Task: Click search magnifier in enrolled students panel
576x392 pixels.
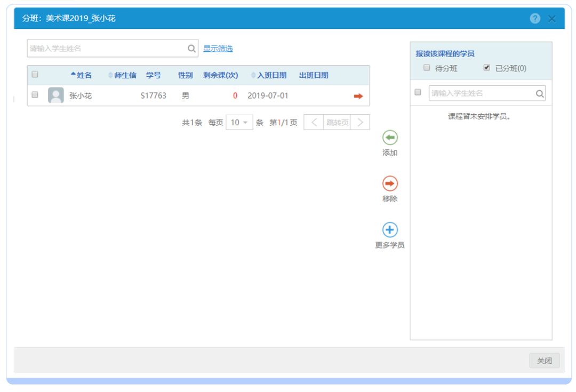Action: [540, 93]
